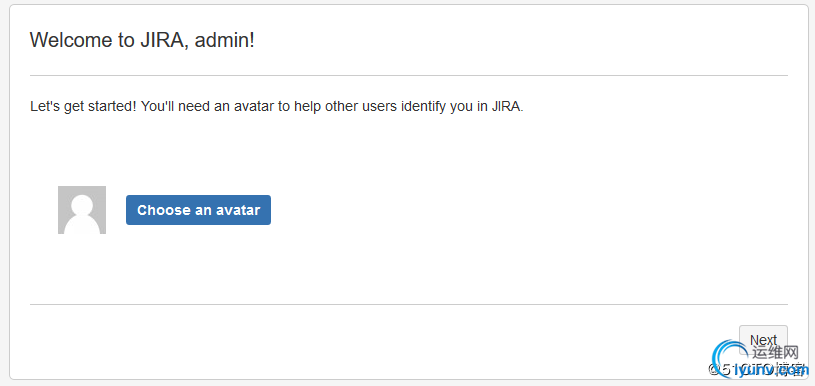Click the divider line below the heading
Viewport: 815px width, 386px height.
tap(409, 76)
